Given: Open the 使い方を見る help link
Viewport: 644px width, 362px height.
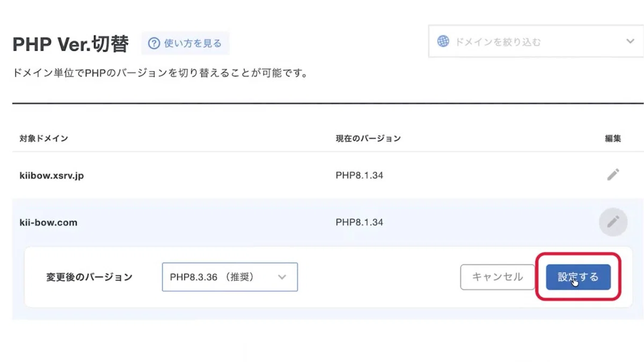Looking at the screenshot, I should [185, 43].
